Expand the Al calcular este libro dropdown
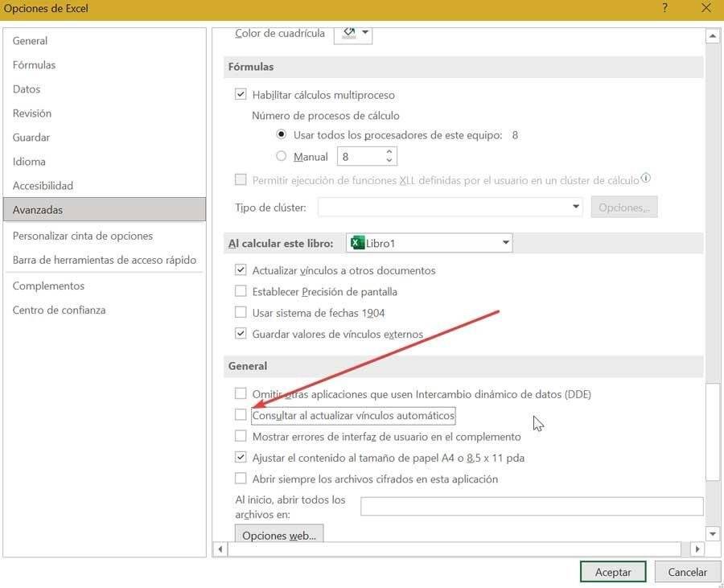The height and width of the screenshot is (588, 724). pos(505,243)
